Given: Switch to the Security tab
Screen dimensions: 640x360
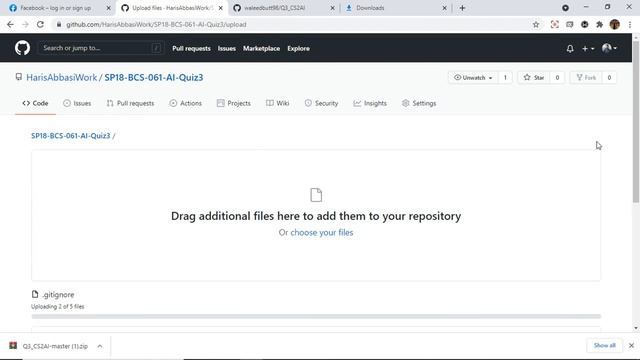Looking at the screenshot, I should (321, 103).
